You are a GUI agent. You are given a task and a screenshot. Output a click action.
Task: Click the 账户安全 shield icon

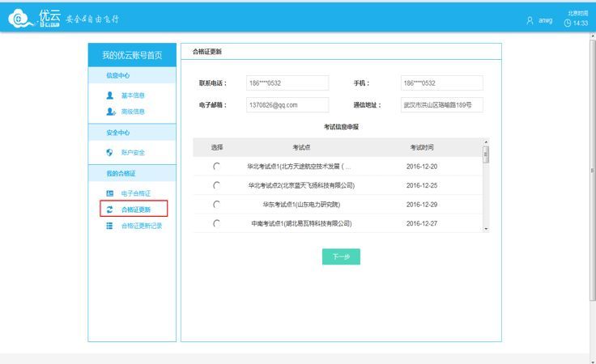110,152
